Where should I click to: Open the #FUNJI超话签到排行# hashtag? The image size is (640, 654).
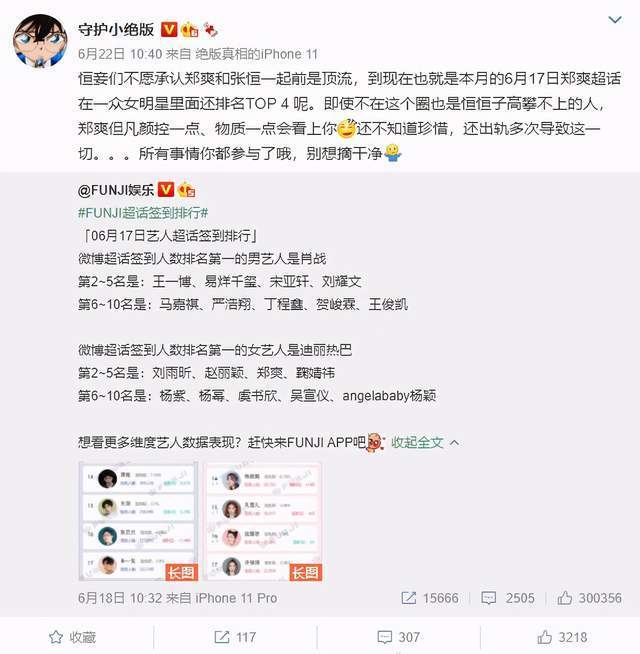tap(143, 213)
